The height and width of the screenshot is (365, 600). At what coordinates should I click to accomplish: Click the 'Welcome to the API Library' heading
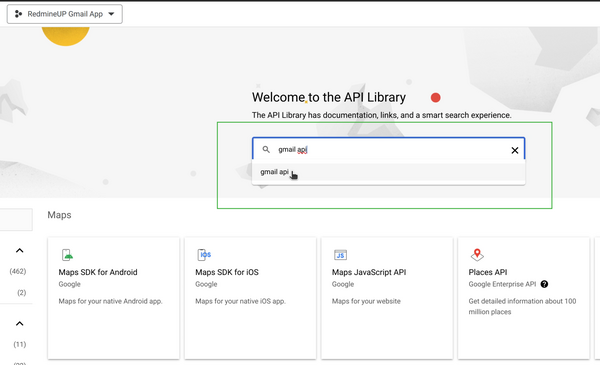pos(329,98)
